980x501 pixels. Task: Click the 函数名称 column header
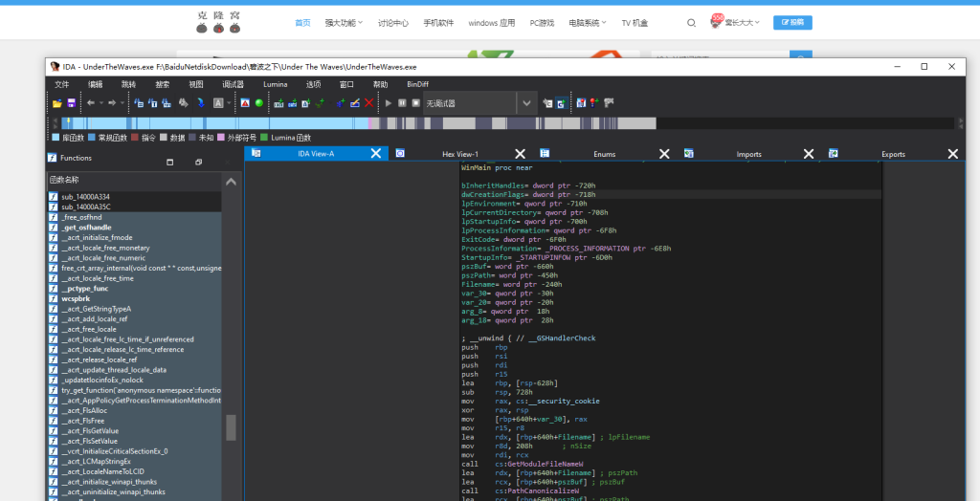[x=135, y=180]
